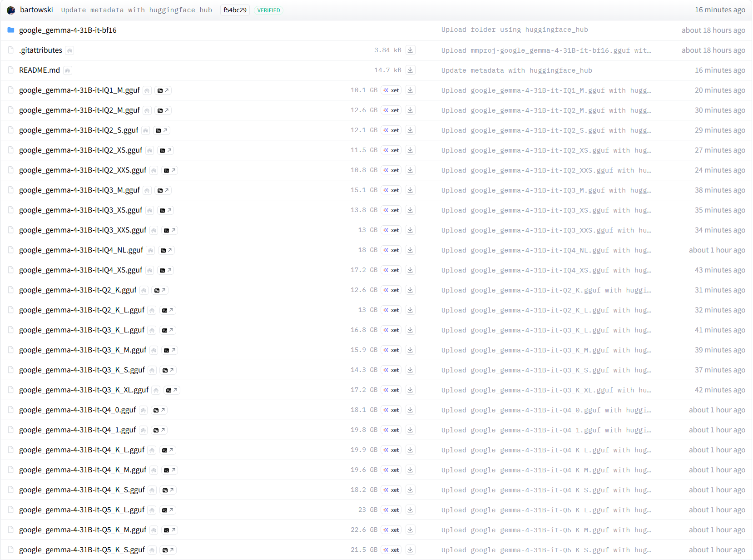Click the download icon on the Q2_K.gguf row

tap(410, 290)
